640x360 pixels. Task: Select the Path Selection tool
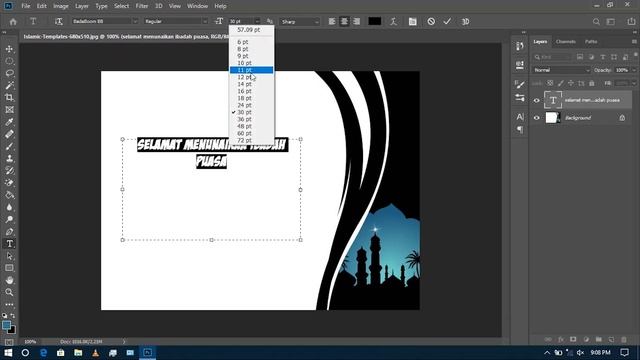pyautogui.click(x=9, y=256)
